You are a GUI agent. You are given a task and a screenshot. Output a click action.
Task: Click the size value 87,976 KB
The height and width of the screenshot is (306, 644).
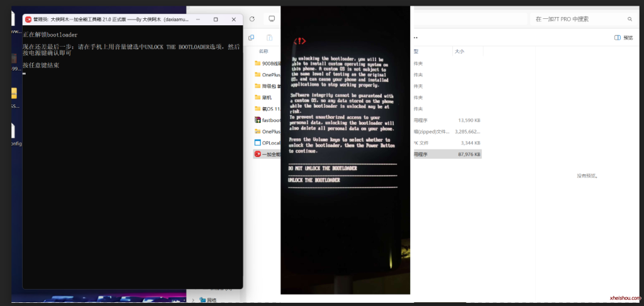click(x=469, y=154)
